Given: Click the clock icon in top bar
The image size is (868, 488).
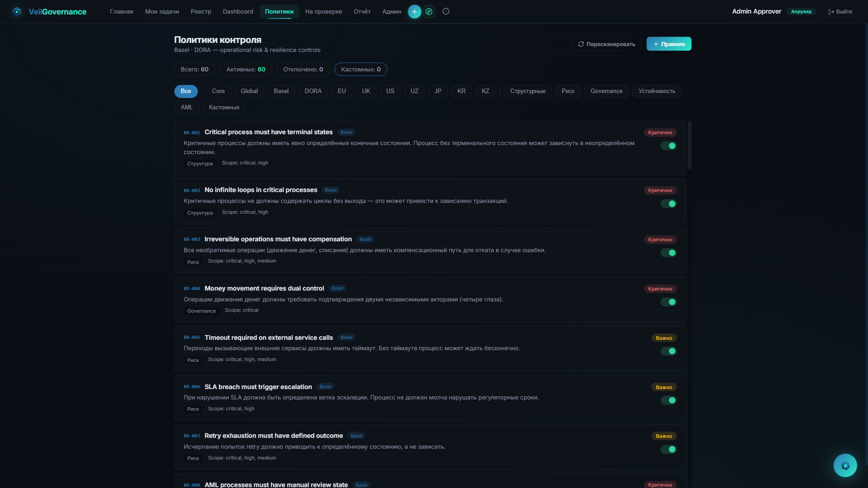Looking at the screenshot, I should (x=446, y=11).
